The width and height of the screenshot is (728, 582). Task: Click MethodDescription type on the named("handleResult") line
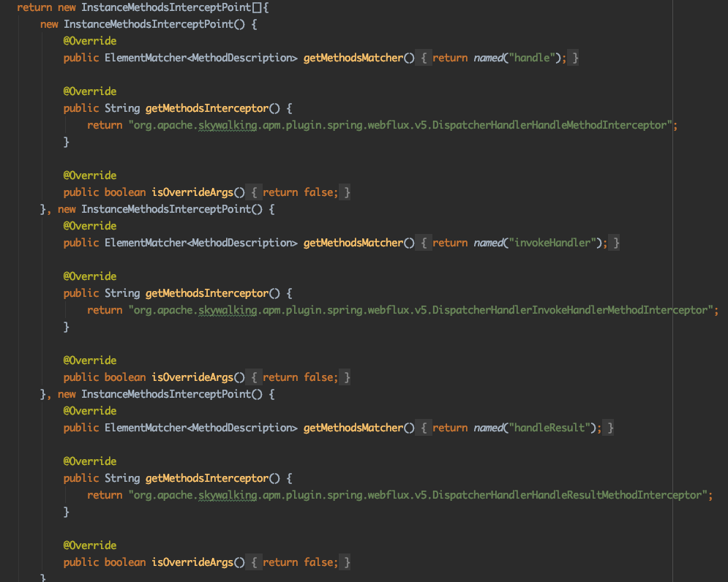click(x=242, y=428)
